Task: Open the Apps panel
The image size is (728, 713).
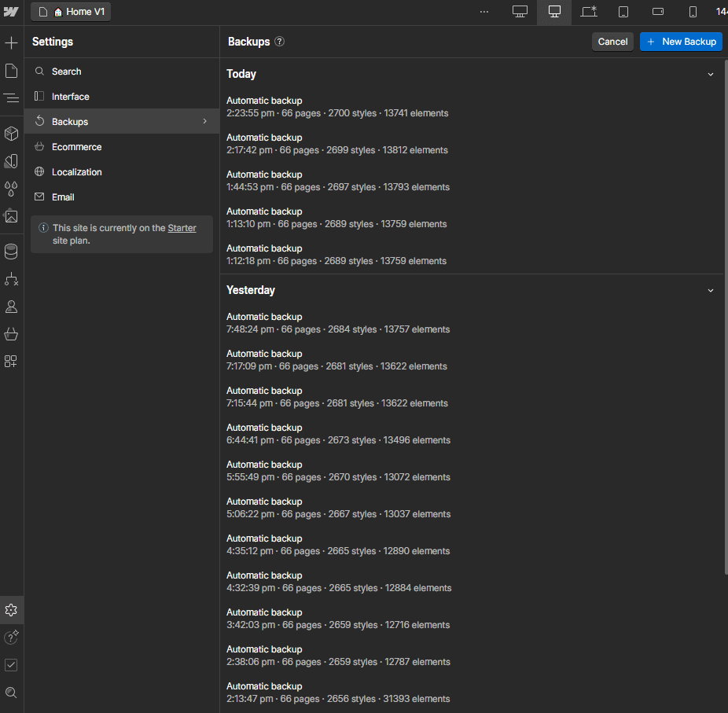Action: [x=11, y=361]
